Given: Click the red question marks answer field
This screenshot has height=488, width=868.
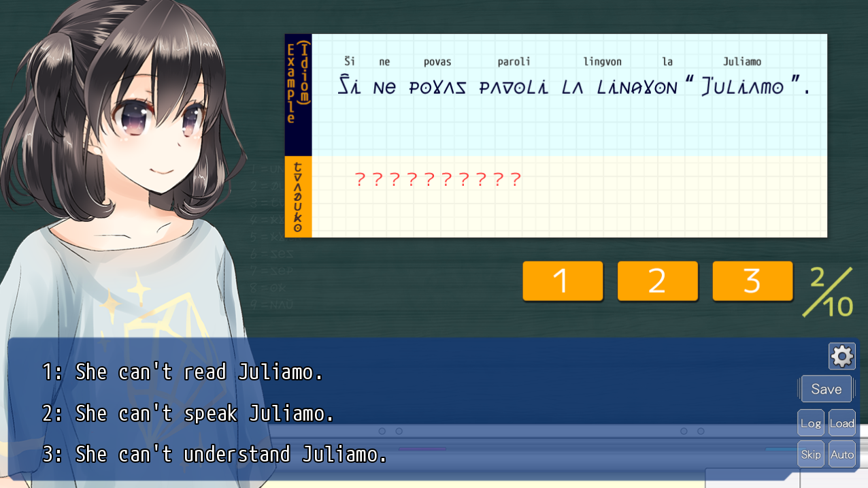Looking at the screenshot, I should coord(438,180).
